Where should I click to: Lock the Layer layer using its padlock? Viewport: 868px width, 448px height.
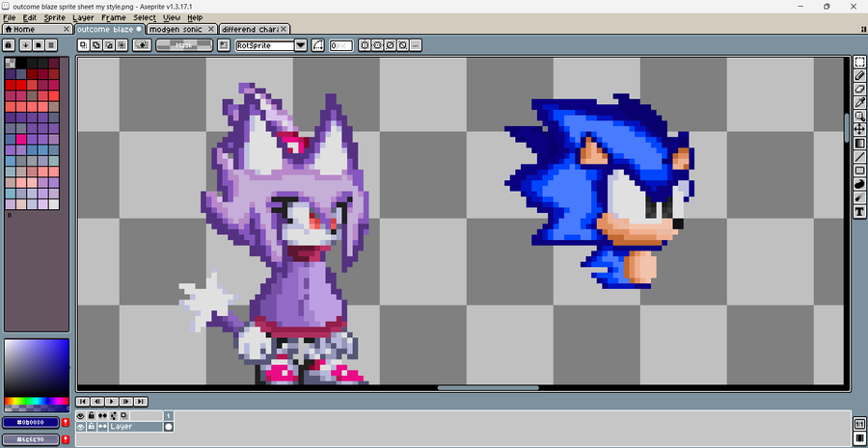(92, 427)
